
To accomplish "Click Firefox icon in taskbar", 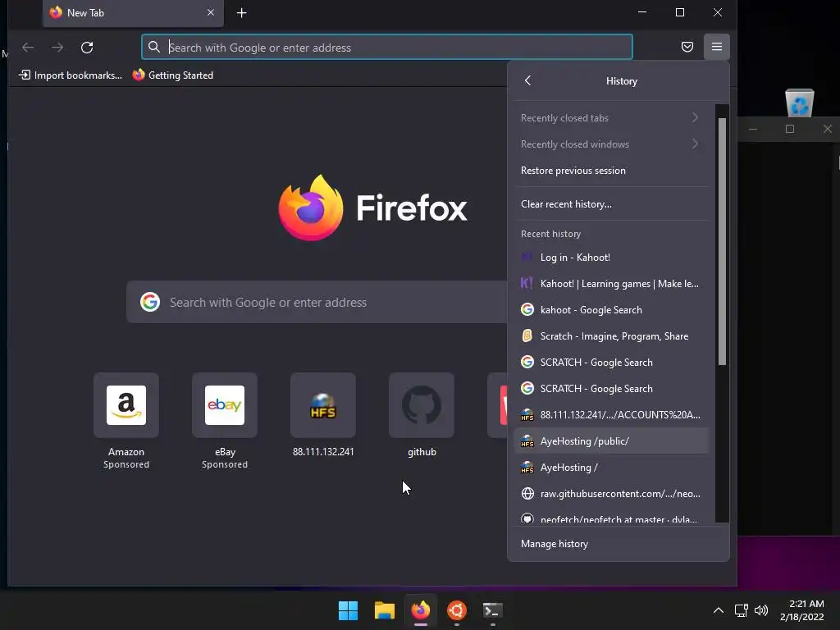I will 421,610.
